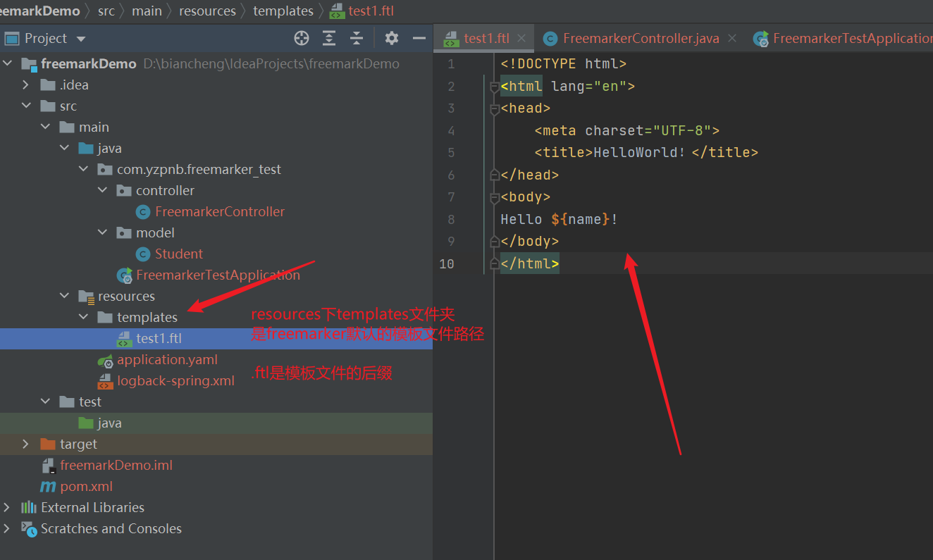Viewport: 933px width, 560px height.
Task: Select the Student class in tree
Action: coord(179,254)
